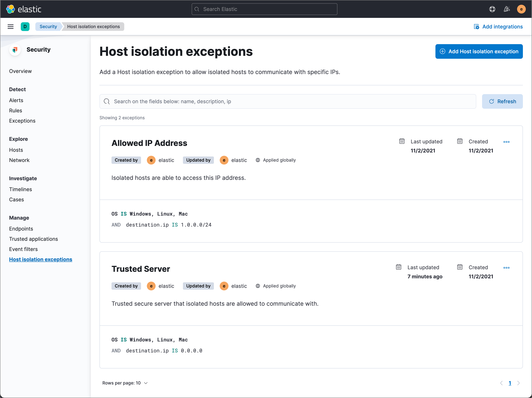
Task: Click the actions menu for Allowed IP Address
Action: pos(506,142)
